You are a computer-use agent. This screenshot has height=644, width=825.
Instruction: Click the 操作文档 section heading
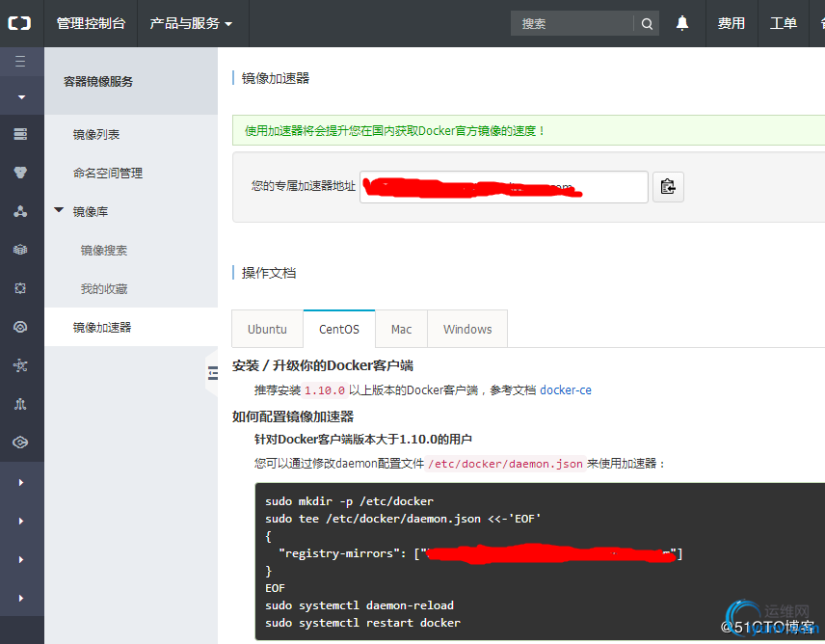pyautogui.click(x=269, y=273)
